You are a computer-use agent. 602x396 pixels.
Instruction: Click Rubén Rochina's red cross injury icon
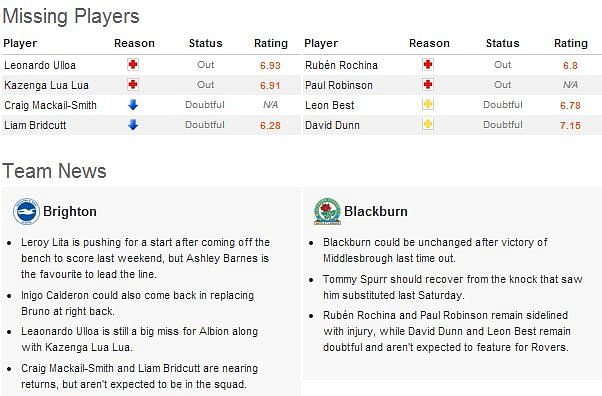(x=428, y=65)
